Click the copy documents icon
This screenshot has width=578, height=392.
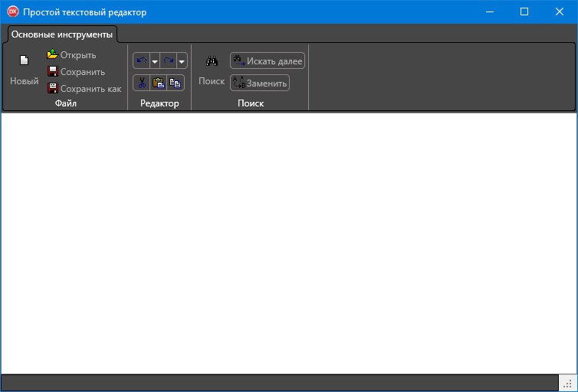point(175,83)
